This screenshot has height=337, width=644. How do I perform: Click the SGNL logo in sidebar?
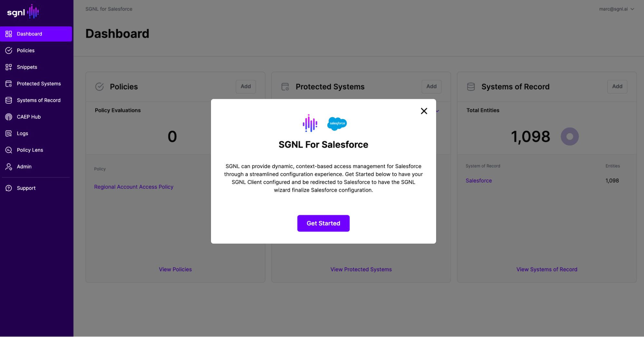23,12
